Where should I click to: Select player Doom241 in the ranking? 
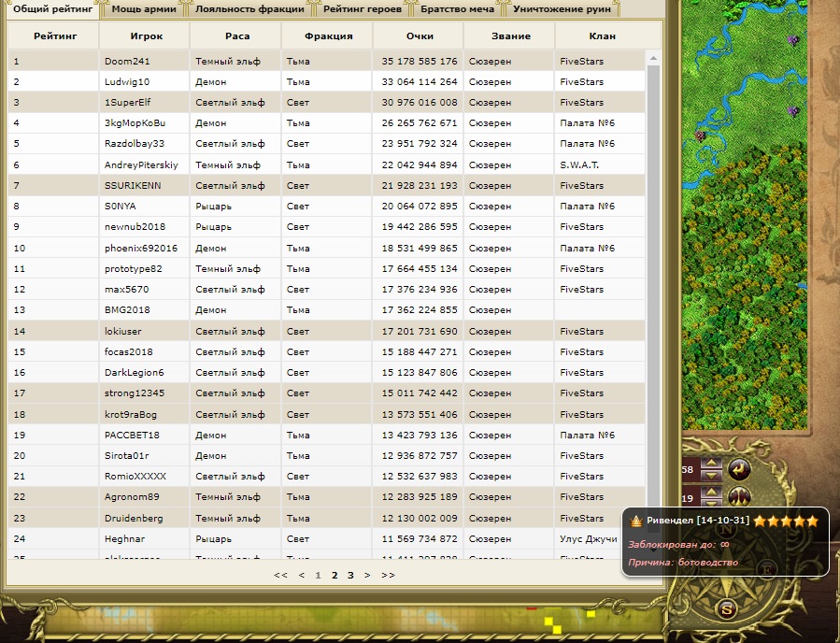click(127, 62)
